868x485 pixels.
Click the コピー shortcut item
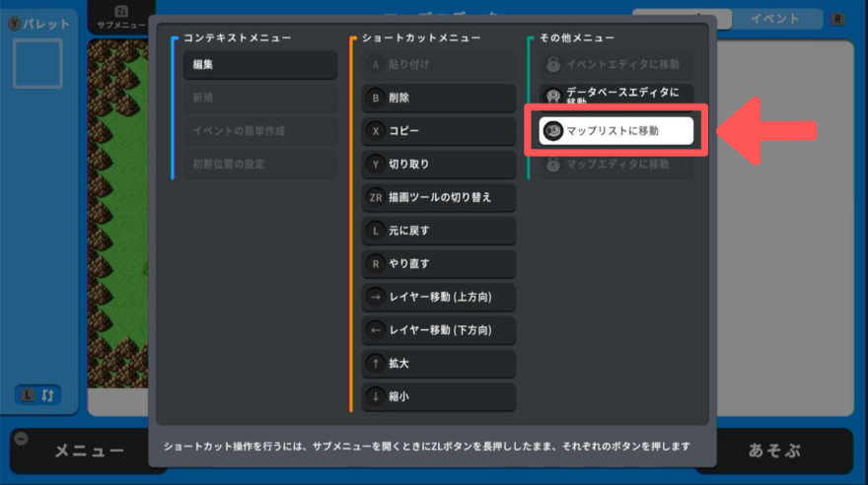[438, 131]
